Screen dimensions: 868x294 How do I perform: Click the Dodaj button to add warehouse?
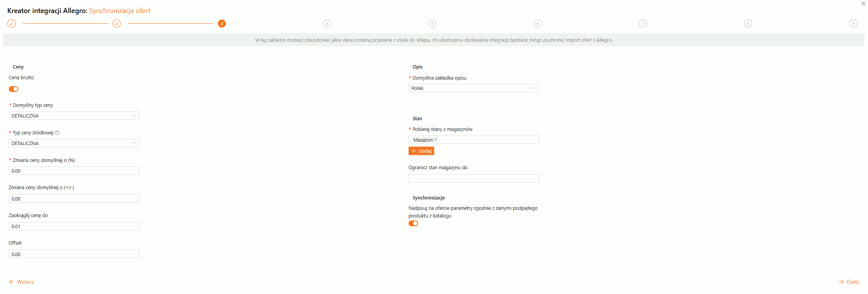pos(421,151)
